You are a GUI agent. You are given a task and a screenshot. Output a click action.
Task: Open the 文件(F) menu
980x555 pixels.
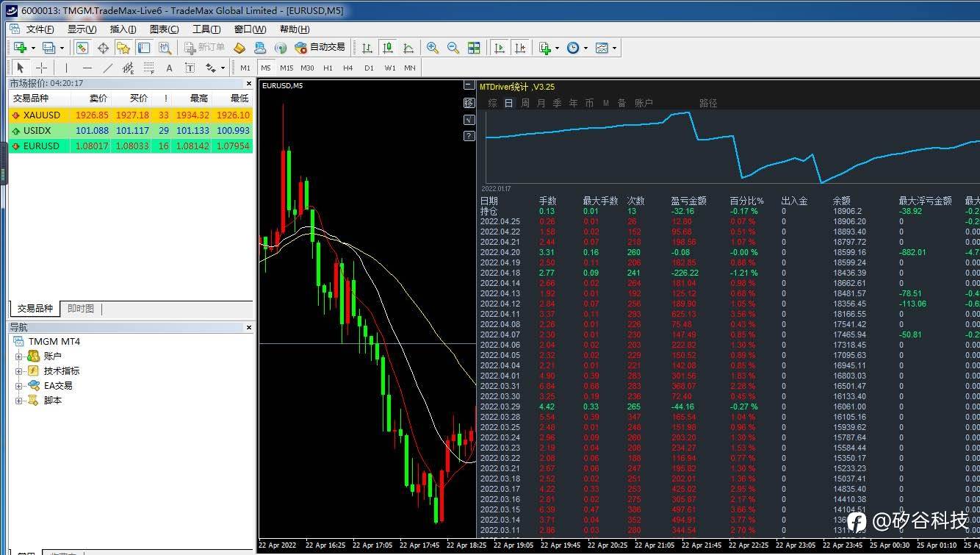pyautogui.click(x=40, y=29)
